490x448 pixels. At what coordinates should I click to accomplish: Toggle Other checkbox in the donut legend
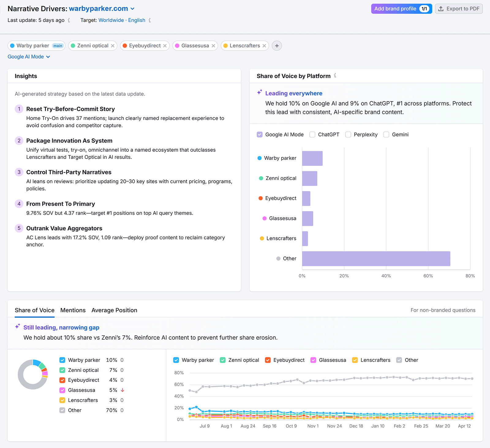click(x=62, y=410)
